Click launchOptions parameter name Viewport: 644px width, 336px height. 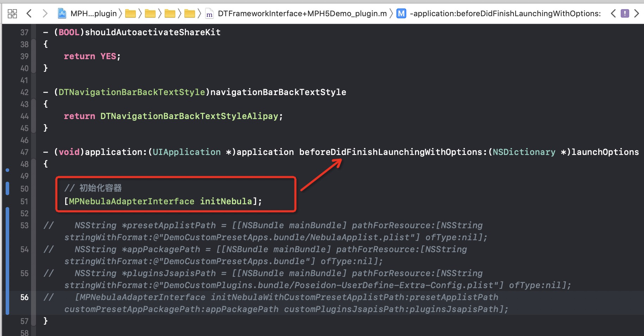tap(605, 152)
